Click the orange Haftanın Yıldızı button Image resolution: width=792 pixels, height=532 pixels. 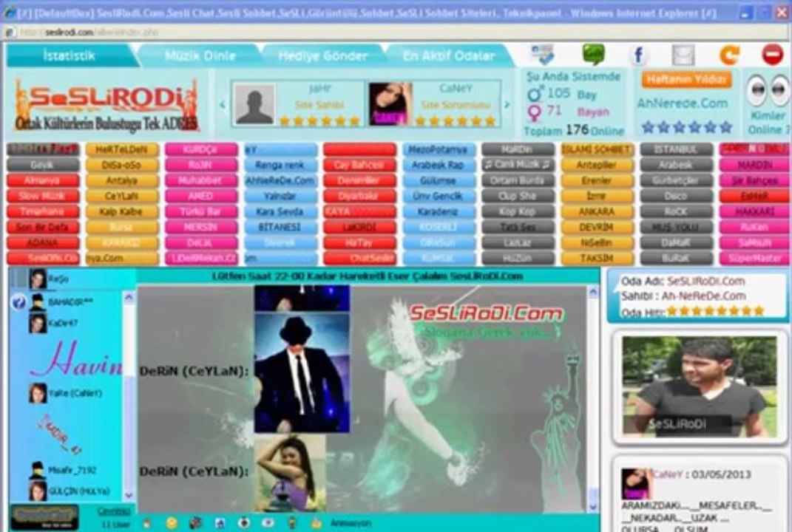click(x=686, y=79)
